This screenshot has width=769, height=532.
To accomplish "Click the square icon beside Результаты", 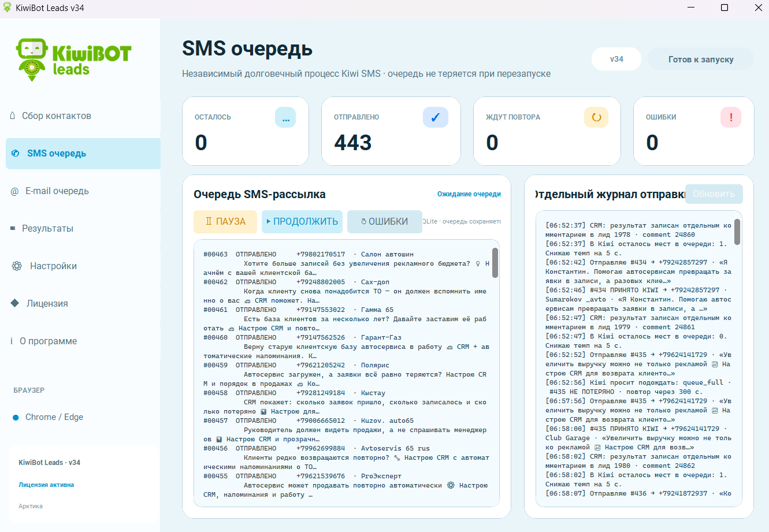I will pos(13,228).
